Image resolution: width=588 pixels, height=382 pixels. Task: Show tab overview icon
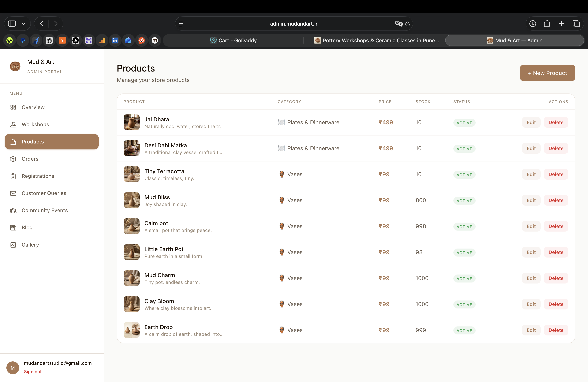[576, 24]
